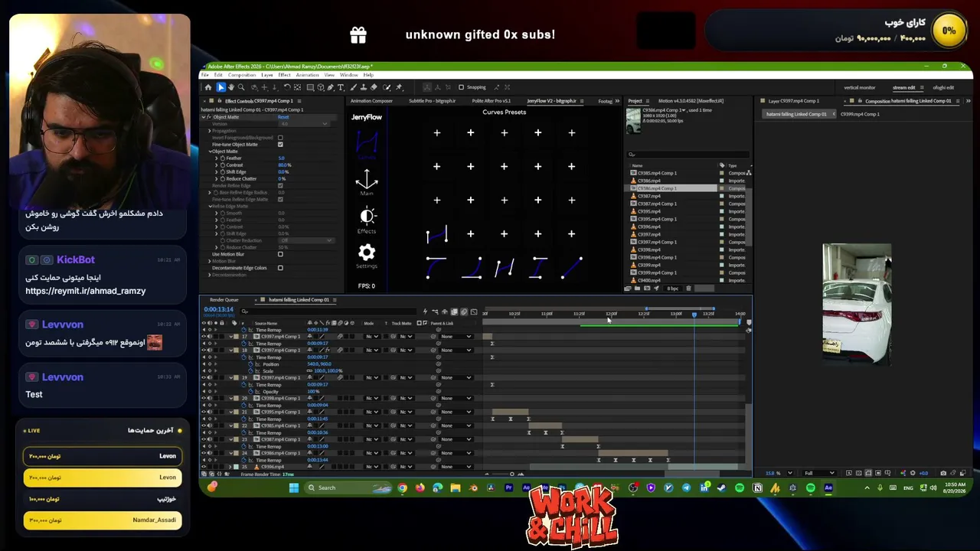
Task: Select the Puppet Pin tool
Action: [399, 87]
